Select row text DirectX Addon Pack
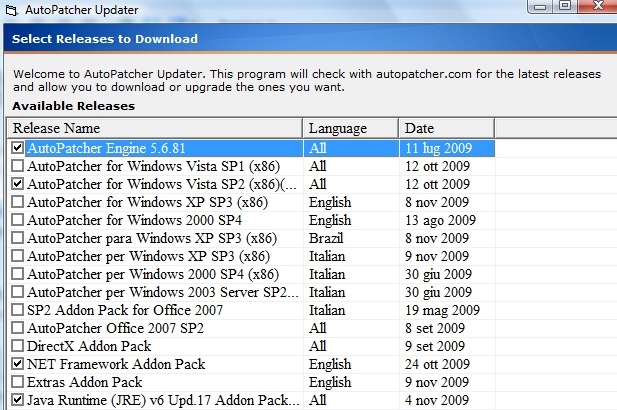 (89, 346)
